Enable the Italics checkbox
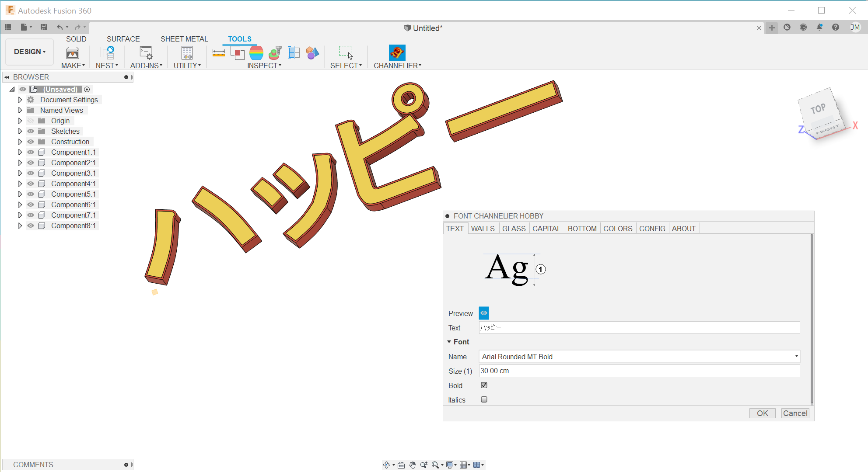 [x=484, y=399]
